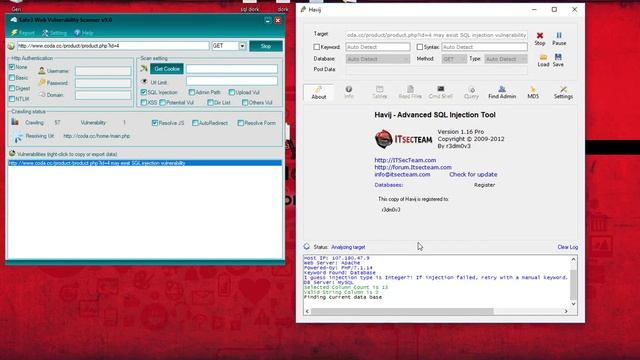Click the satellite icon beside Resolving Url
This screenshot has height=360, width=640.
18,138
